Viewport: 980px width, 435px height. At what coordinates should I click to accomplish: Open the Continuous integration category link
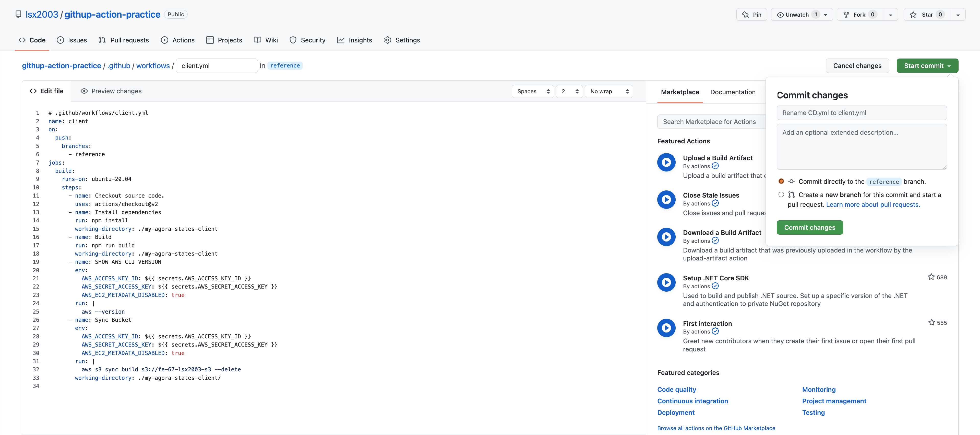click(692, 401)
